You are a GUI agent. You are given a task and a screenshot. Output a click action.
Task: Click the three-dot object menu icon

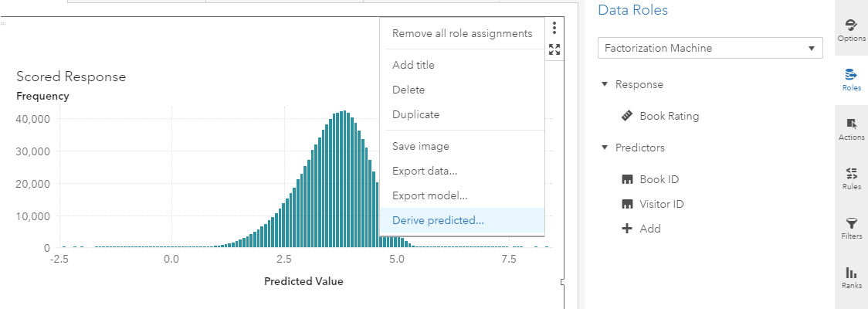554,29
